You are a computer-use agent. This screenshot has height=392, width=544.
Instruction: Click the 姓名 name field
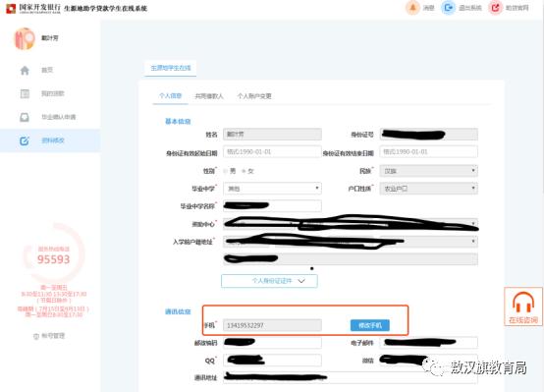(272, 135)
